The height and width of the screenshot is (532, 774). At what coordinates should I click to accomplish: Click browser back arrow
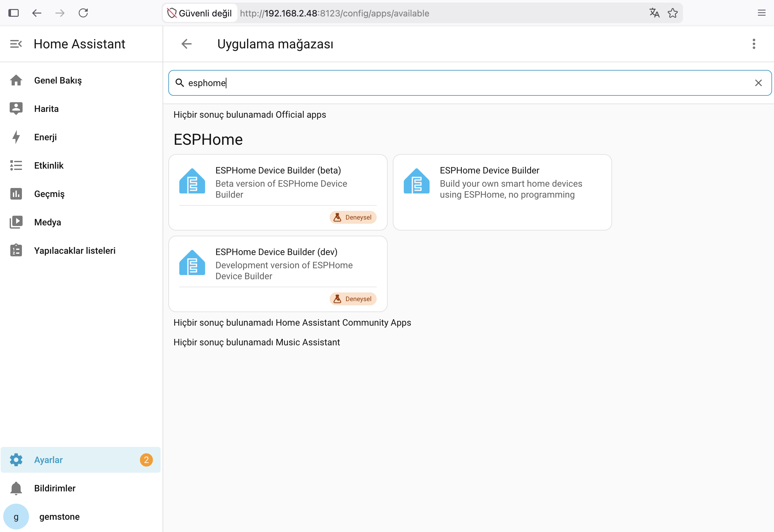[x=37, y=13]
